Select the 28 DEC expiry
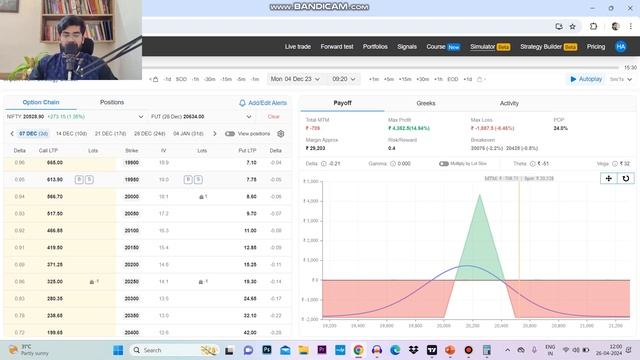This screenshot has height=360, width=640. 150,133
